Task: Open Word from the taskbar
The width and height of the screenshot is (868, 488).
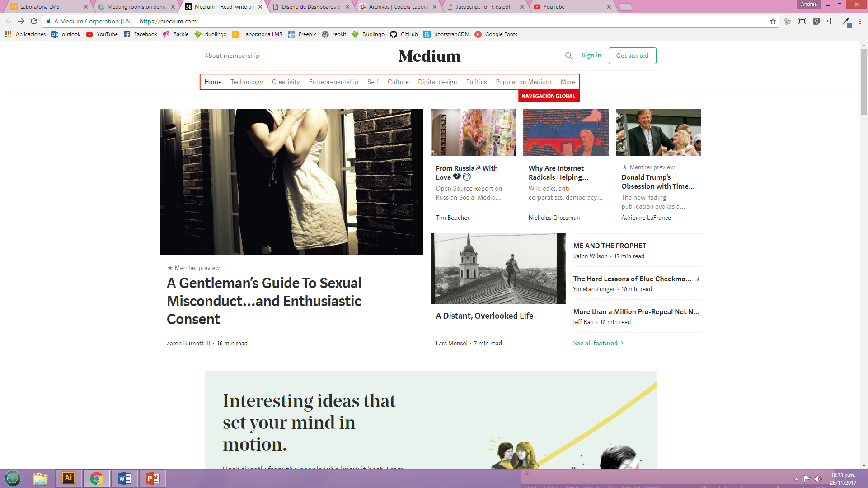Action: (124, 478)
